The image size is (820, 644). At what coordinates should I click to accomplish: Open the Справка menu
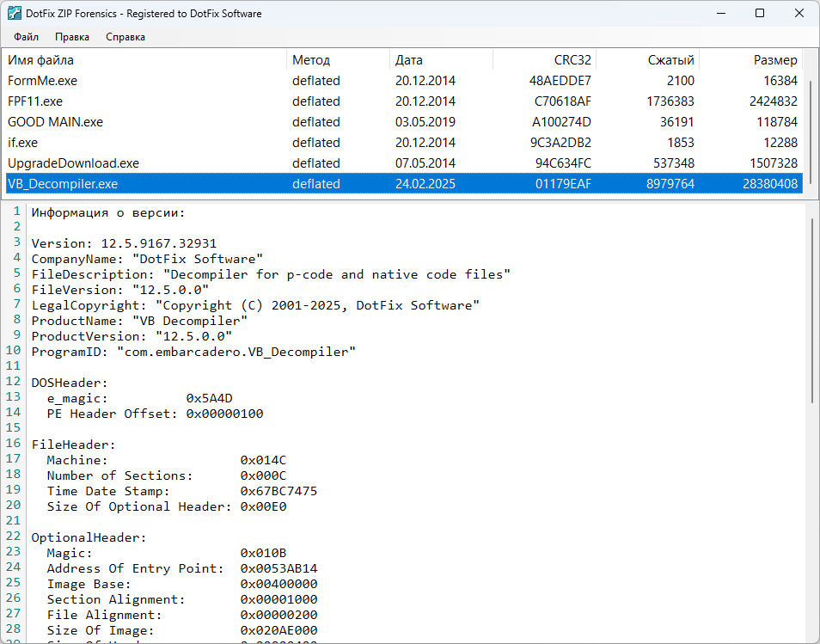point(125,37)
